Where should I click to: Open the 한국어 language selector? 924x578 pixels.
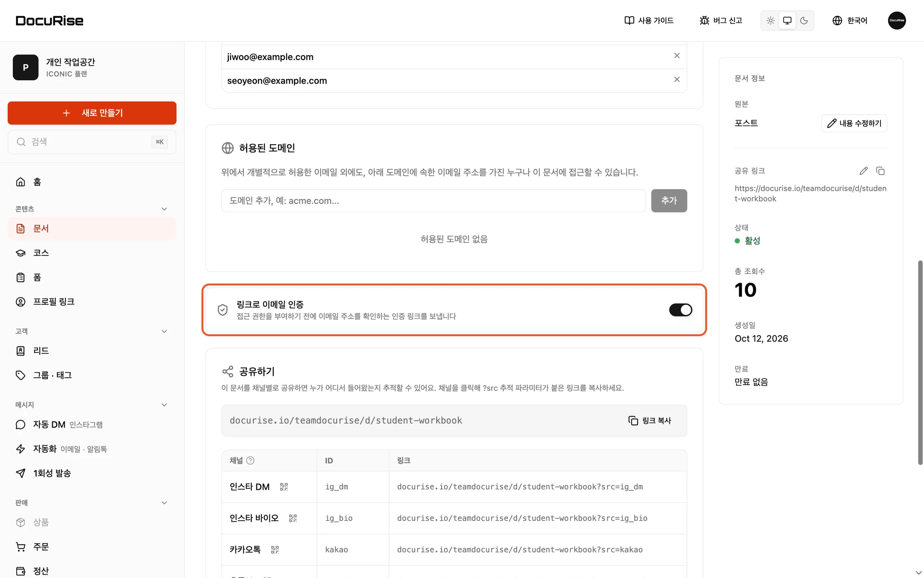pos(850,20)
